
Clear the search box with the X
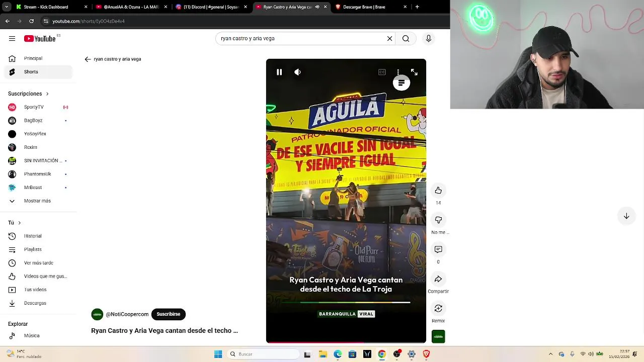point(389,39)
